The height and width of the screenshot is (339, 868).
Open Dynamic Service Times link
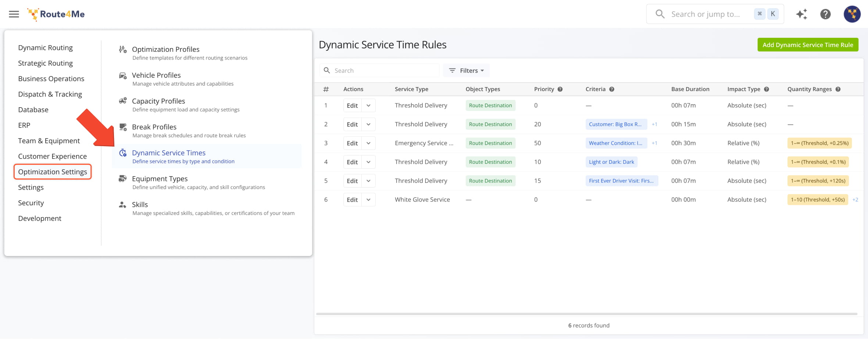coord(207,156)
